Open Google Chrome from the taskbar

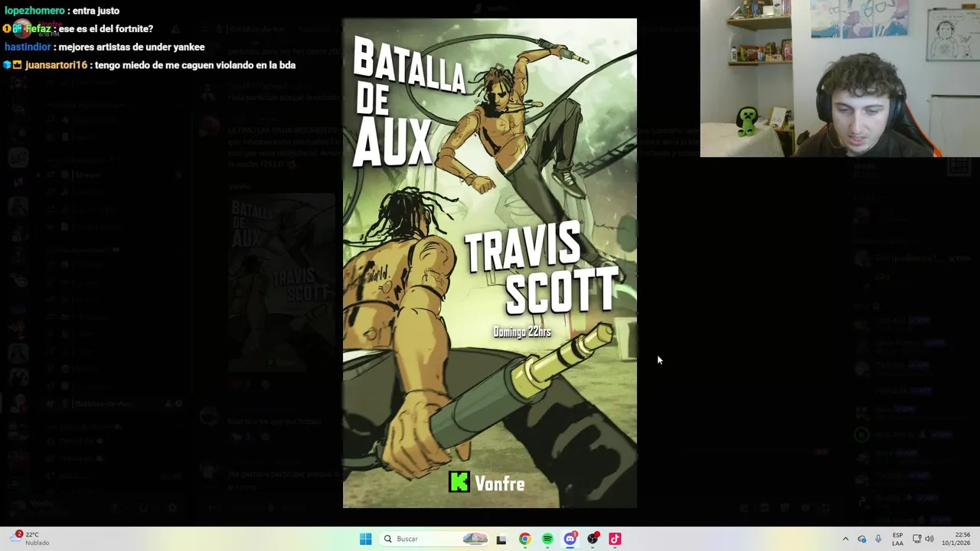524,539
